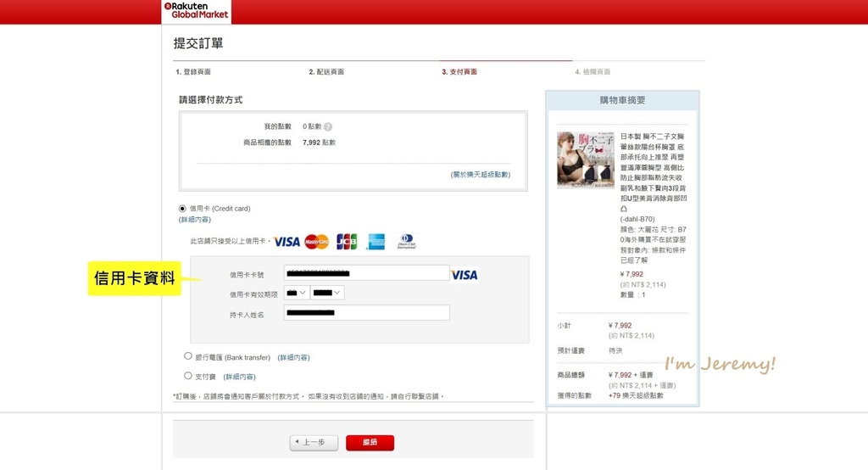
Task: Click the JCB card logo
Action: [346, 242]
